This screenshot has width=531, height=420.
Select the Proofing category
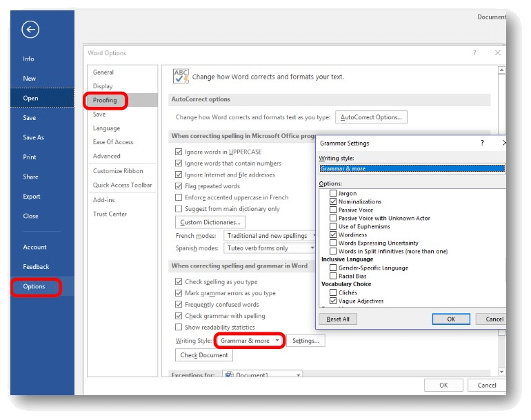[106, 100]
